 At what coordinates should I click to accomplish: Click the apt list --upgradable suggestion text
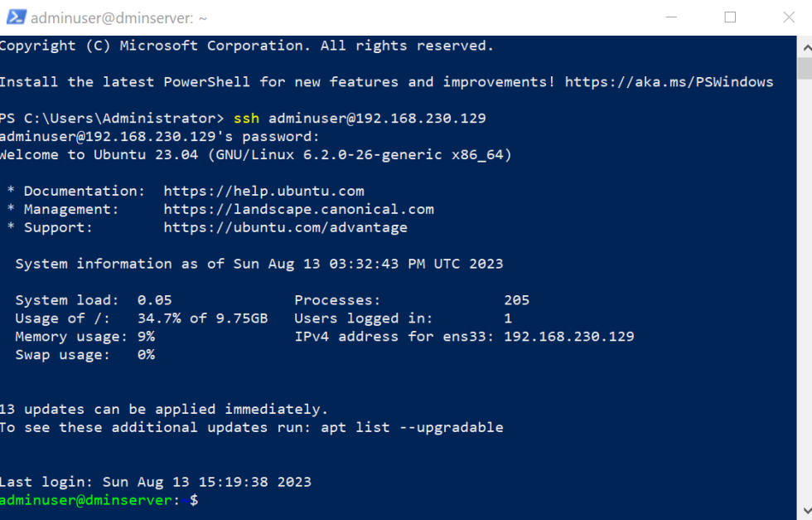click(x=417, y=427)
